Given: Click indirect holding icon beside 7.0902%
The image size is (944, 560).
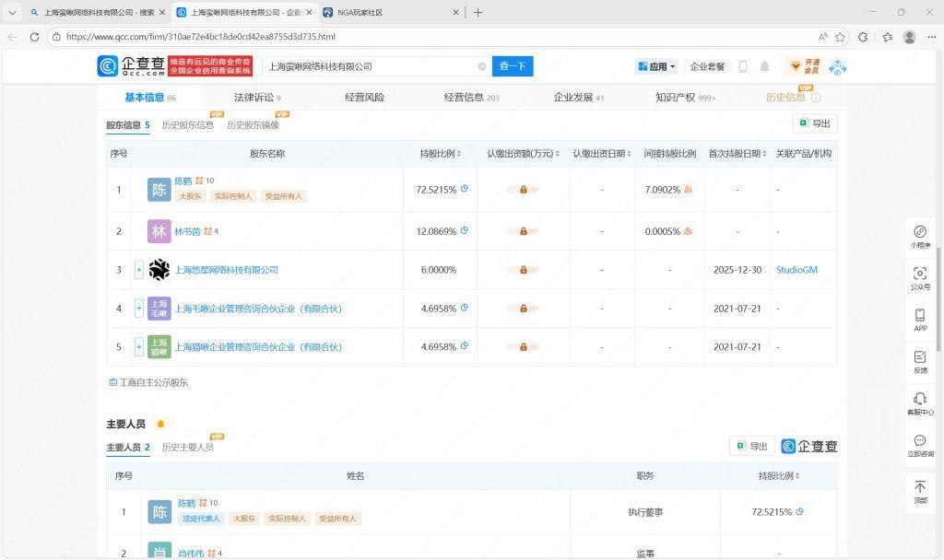Looking at the screenshot, I should tap(688, 190).
